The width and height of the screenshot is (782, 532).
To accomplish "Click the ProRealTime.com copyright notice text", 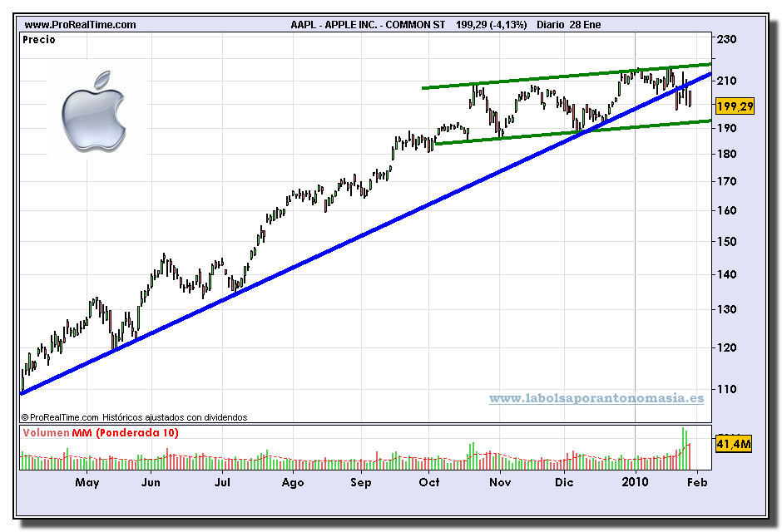I will point(134,417).
